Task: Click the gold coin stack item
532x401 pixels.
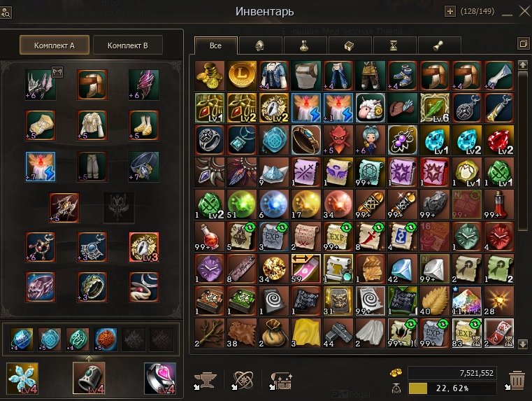Action: [210, 76]
